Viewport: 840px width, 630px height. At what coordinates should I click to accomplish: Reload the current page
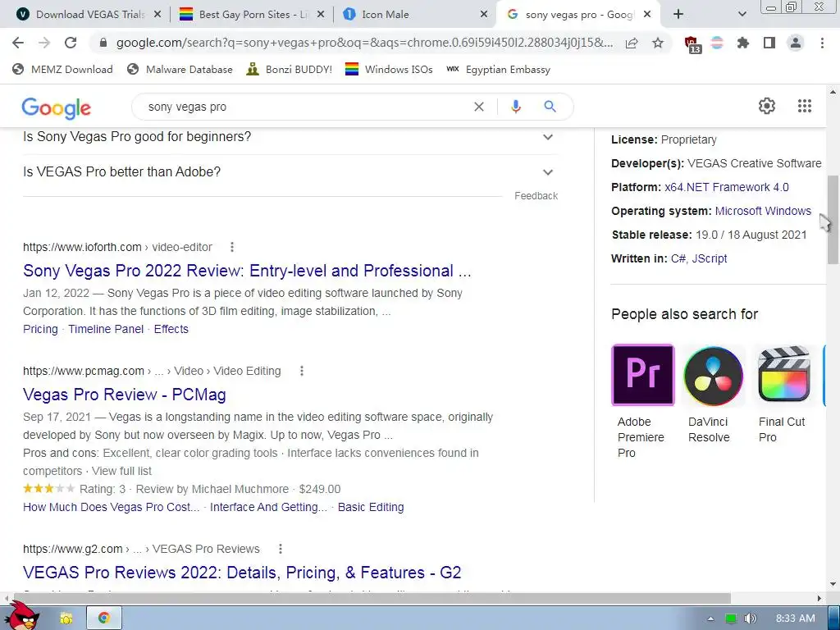tap(71, 43)
